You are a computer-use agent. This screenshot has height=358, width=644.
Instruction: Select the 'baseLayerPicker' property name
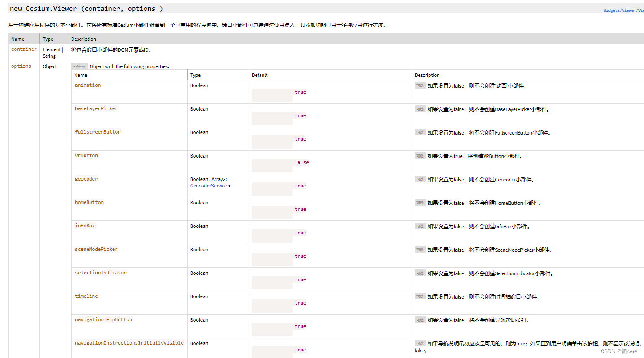click(96, 108)
